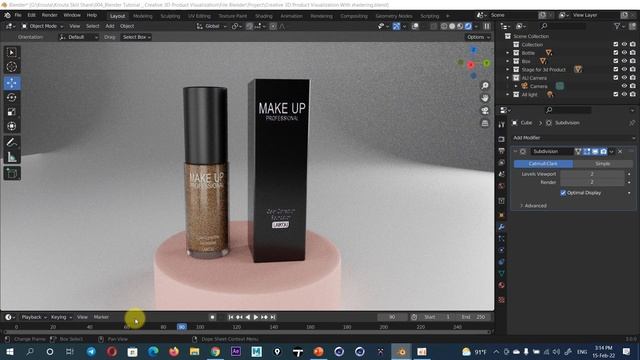Open the Keying dropdown in timeline

pyautogui.click(x=61, y=317)
